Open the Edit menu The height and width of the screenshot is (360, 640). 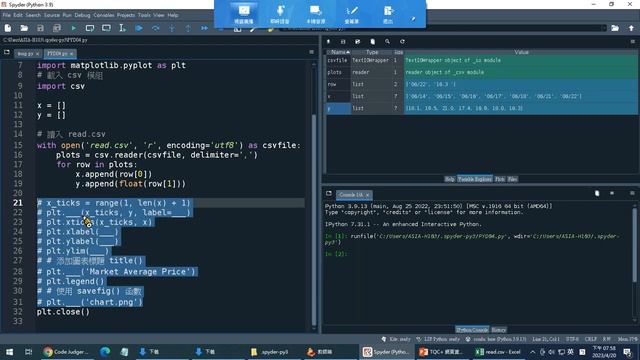[x=18, y=15]
